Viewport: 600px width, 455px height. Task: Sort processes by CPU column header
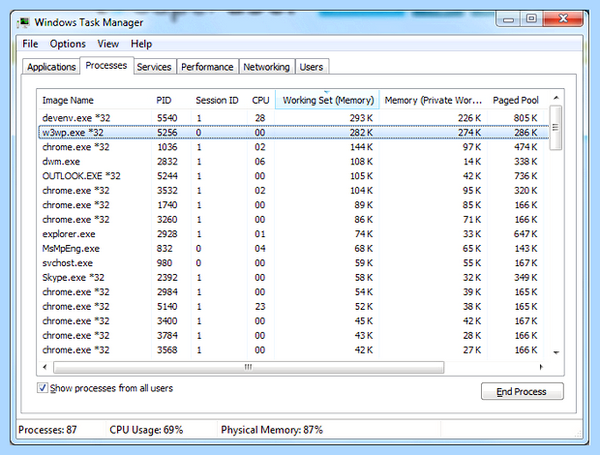(x=261, y=100)
